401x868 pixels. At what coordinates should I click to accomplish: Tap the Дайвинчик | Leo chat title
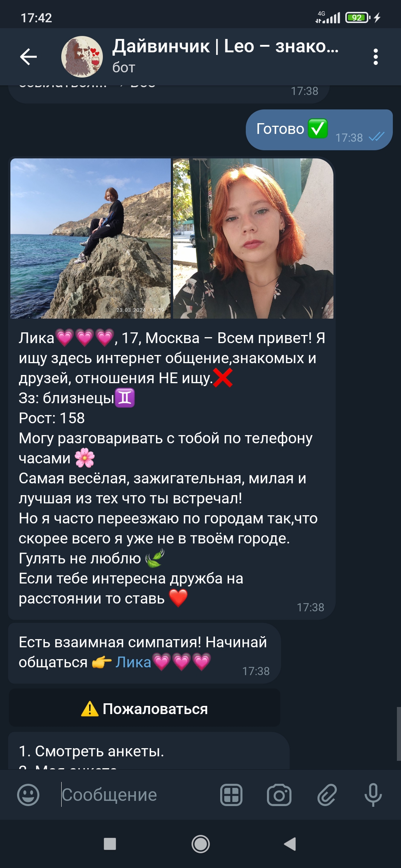point(225,47)
